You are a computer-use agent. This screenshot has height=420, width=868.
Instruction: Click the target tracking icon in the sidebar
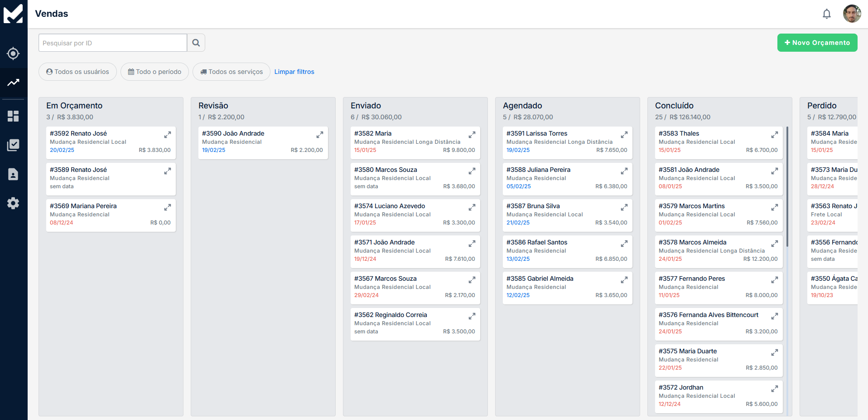point(13,54)
